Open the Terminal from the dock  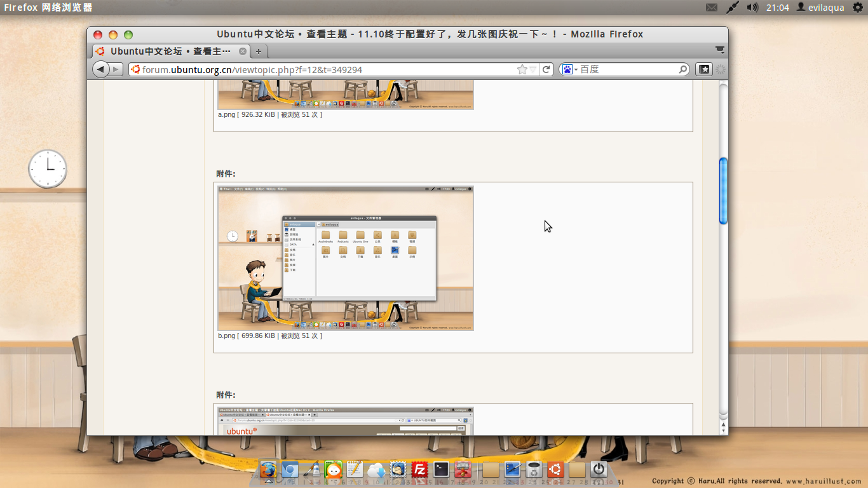pyautogui.click(x=441, y=470)
